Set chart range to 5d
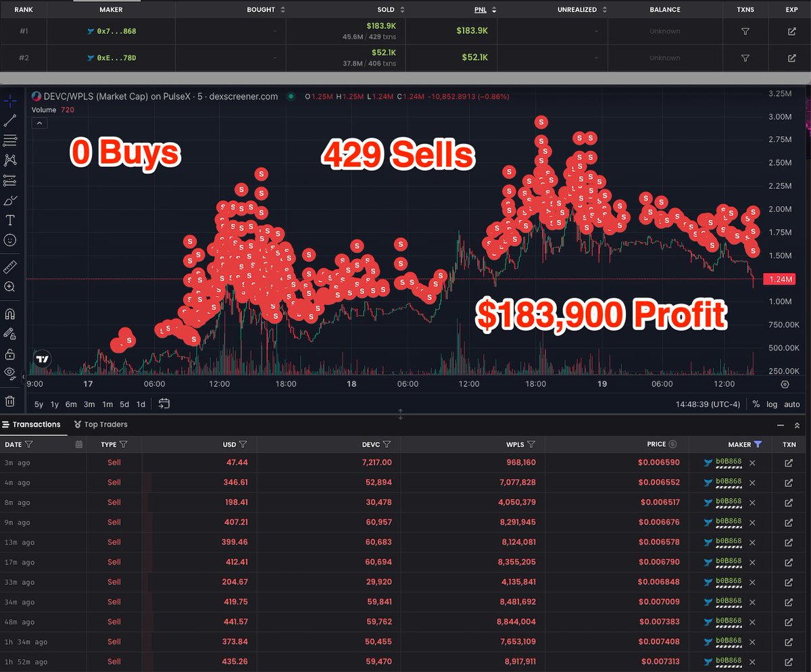The width and height of the screenshot is (811, 672). pos(124,404)
